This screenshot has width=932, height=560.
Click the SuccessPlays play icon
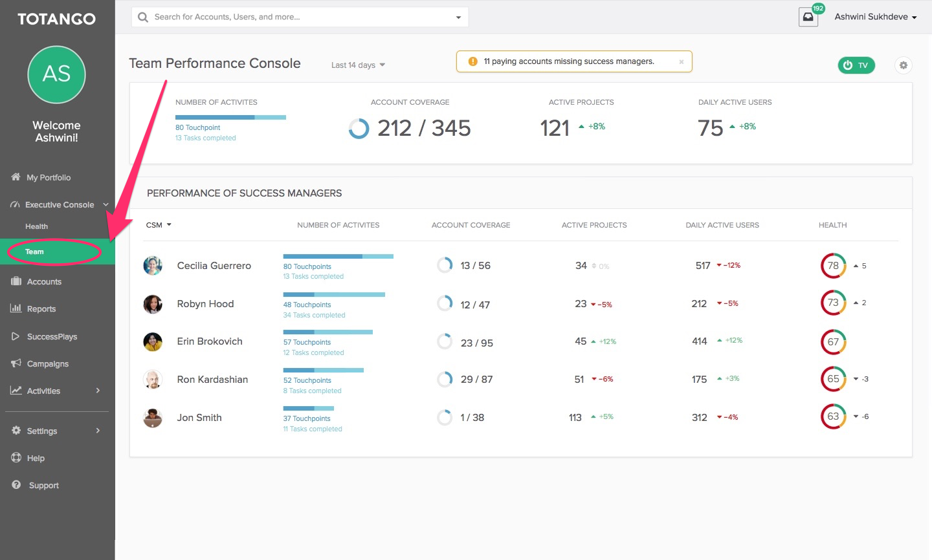[x=16, y=336]
